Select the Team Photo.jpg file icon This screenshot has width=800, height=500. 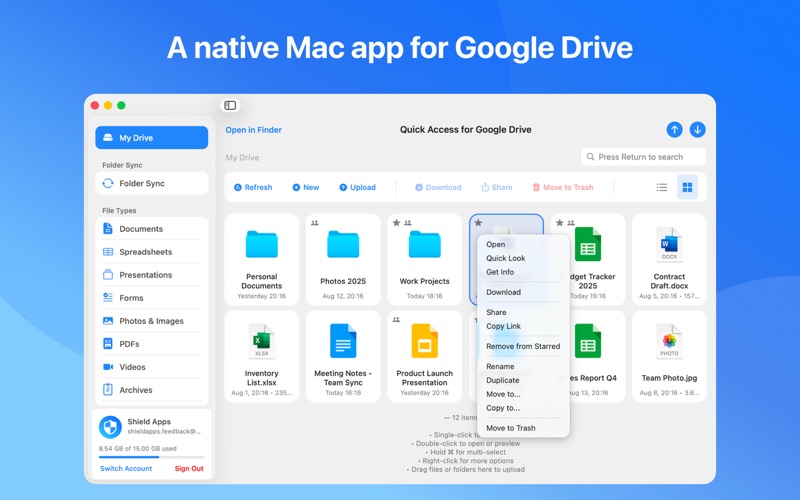point(669,341)
